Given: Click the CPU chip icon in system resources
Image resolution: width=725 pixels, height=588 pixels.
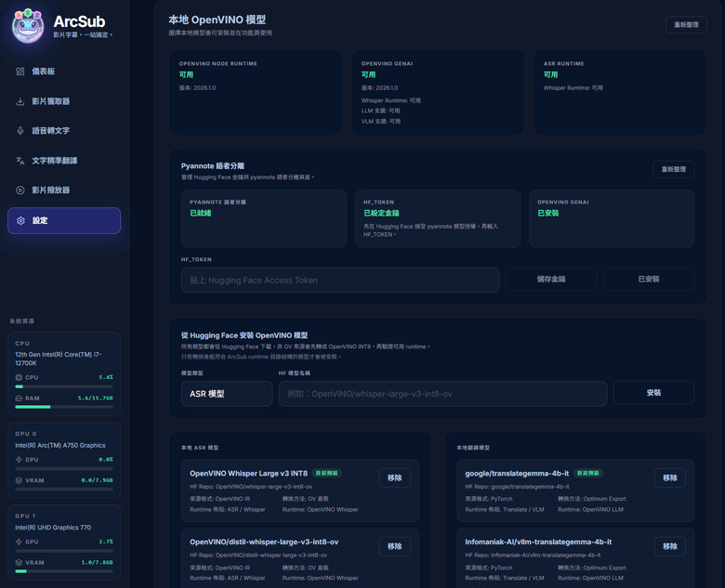Looking at the screenshot, I should coord(19,377).
